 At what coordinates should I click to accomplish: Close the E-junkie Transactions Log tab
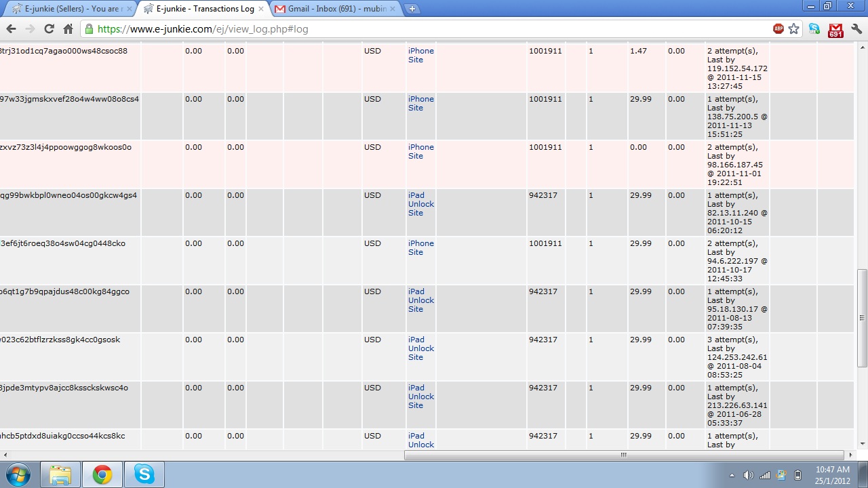click(261, 9)
